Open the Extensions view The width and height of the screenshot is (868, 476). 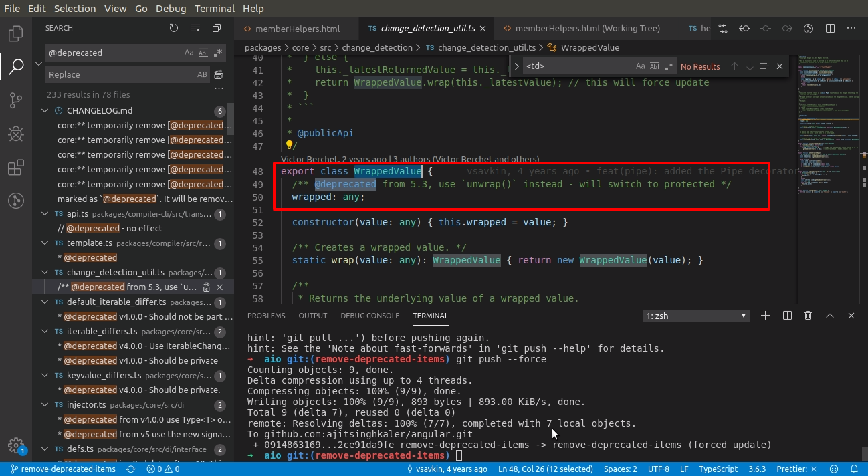(16, 167)
